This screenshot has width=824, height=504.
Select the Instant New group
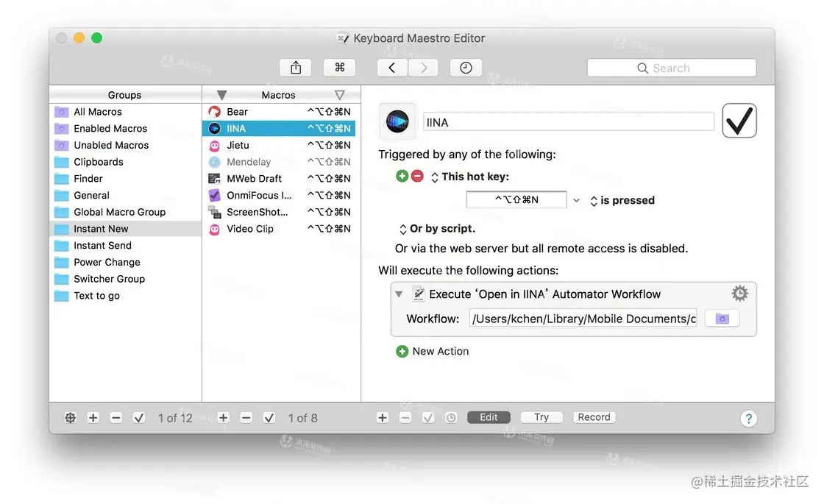click(x=126, y=229)
